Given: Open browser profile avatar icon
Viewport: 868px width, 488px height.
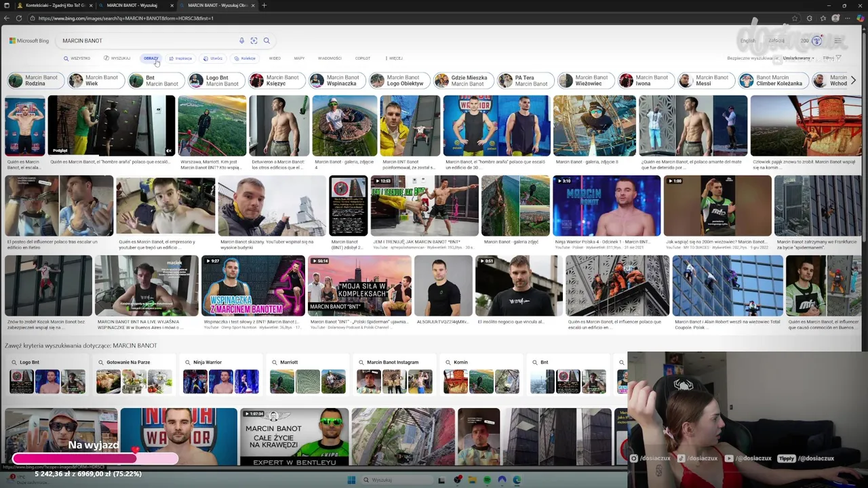Looking at the screenshot, I should [836, 18].
